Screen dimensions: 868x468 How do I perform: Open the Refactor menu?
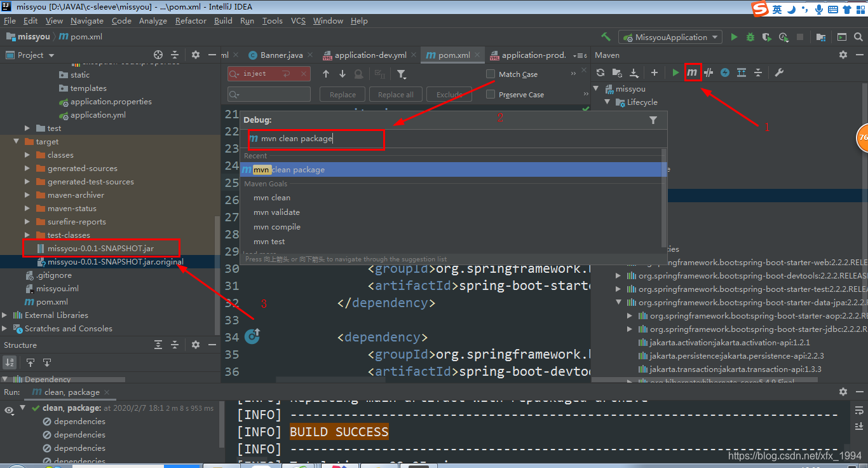click(191, 20)
